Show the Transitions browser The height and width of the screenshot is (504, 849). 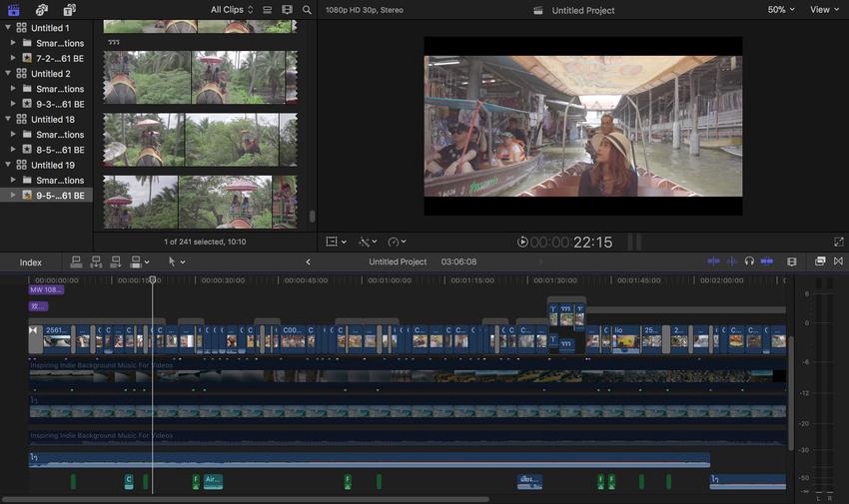pyautogui.click(x=838, y=261)
